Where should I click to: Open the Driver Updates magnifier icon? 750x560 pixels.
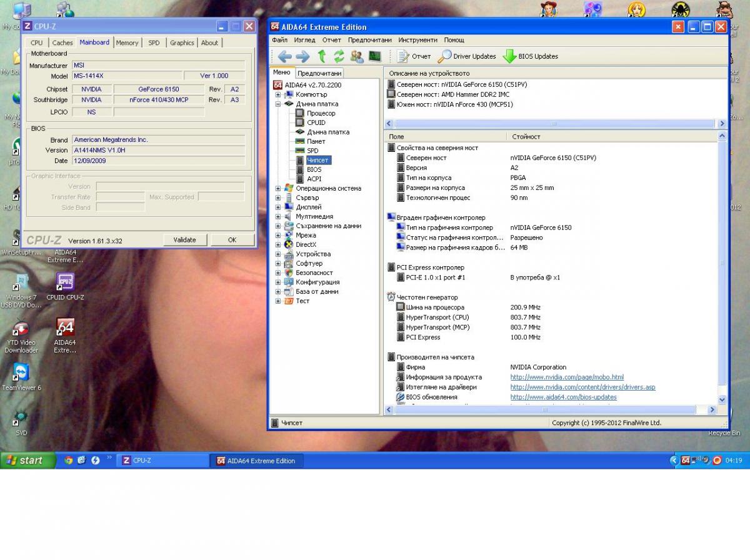(444, 56)
